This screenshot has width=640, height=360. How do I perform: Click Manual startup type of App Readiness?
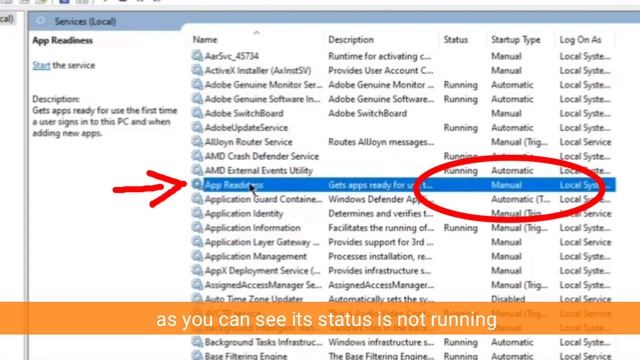506,185
